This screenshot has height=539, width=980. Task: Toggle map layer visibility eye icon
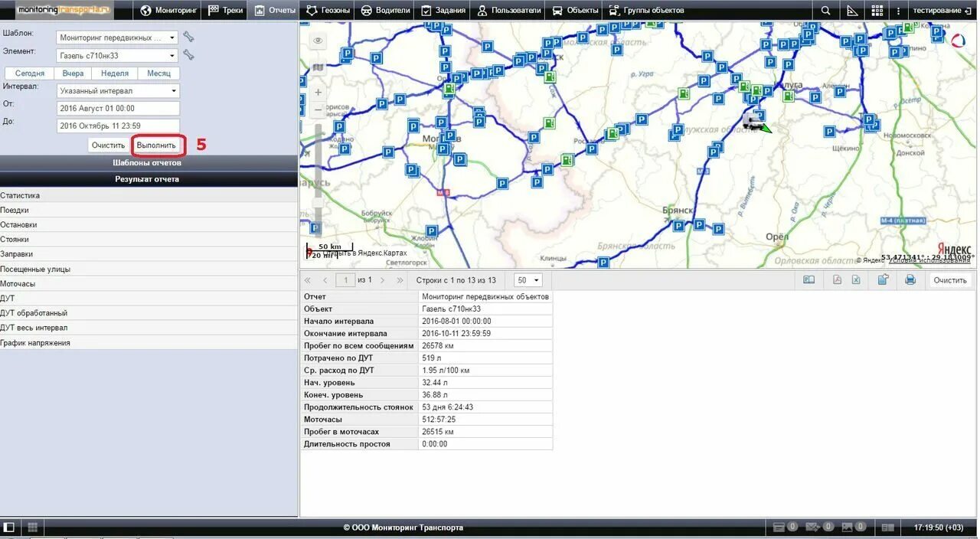tap(318, 41)
